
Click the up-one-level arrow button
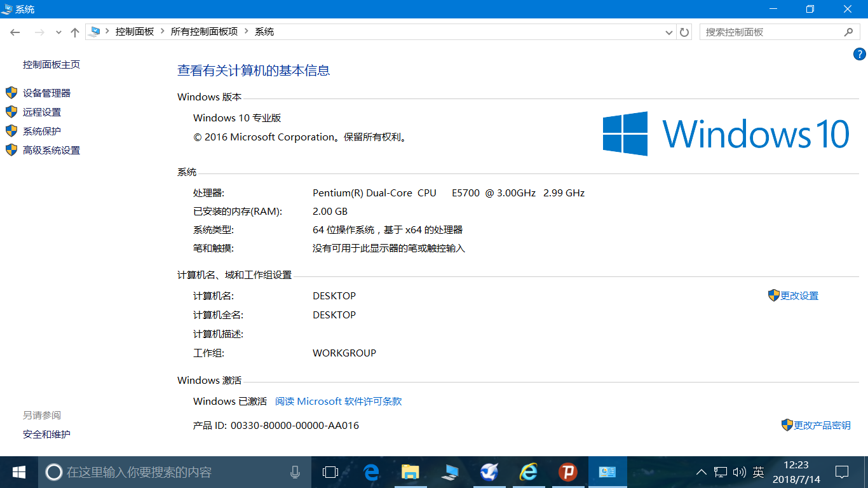75,32
